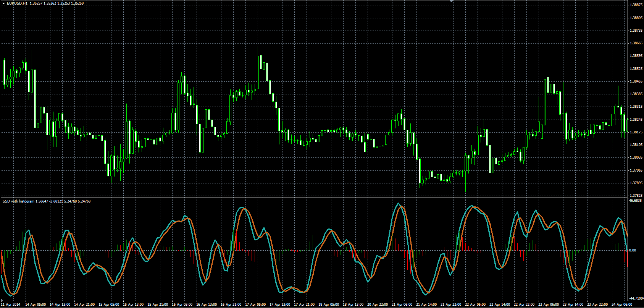The image size is (644, 308).
Task: Click the 23 Apr 22:00 timestamp
Action: [597, 305]
